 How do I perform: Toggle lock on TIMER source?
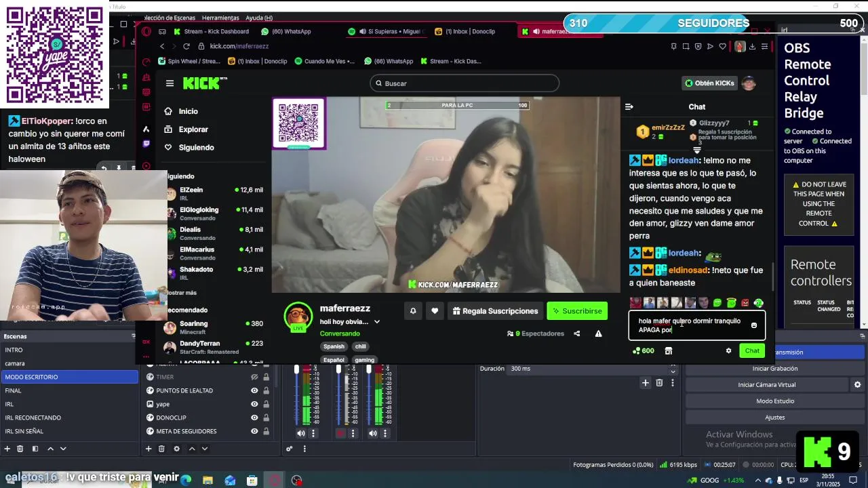tap(266, 377)
